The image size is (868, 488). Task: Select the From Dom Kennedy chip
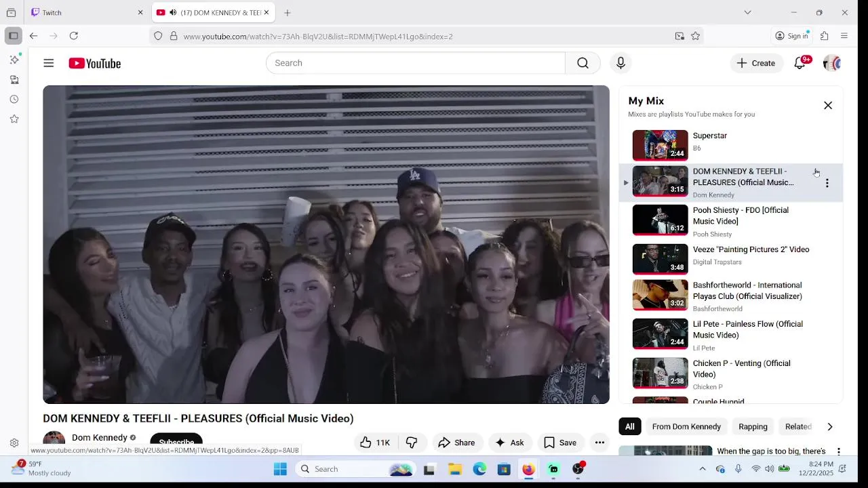pos(686,426)
